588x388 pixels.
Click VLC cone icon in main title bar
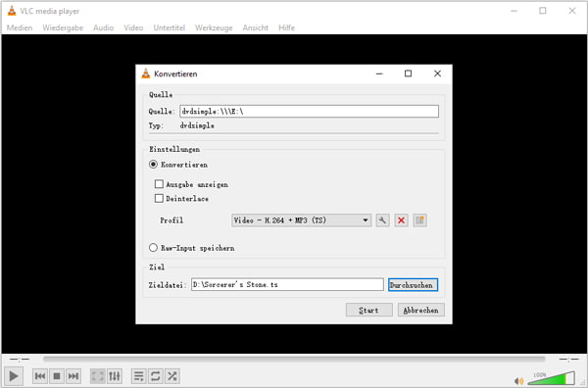(x=12, y=11)
